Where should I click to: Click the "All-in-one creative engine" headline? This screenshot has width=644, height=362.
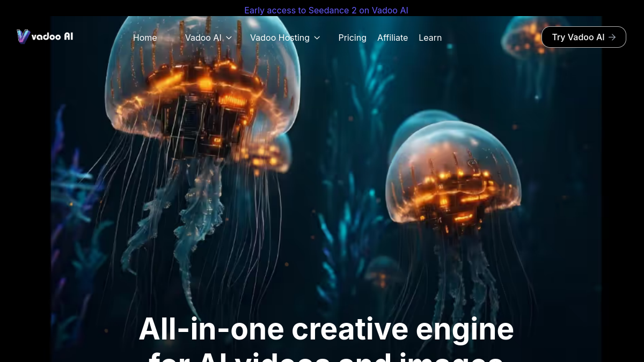326,329
